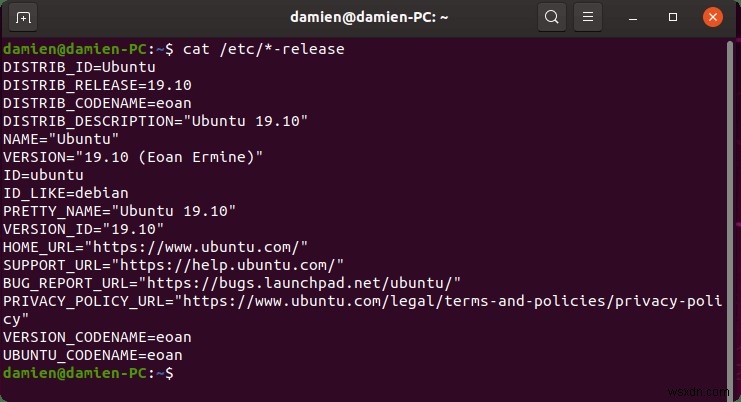This screenshot has width=741, height=402.
Task: Click the empty prompt on the last line
Action: pyautogui.click(x=88, y=373)
